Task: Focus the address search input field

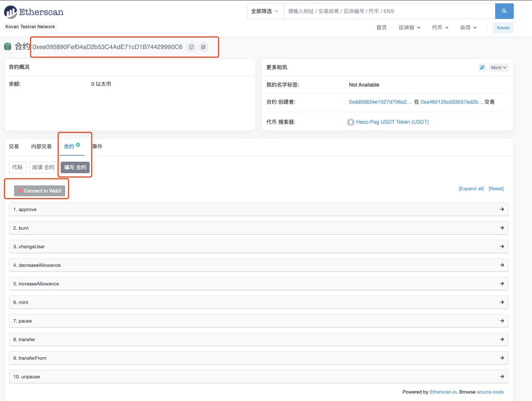Action: (x=390, y=11)
